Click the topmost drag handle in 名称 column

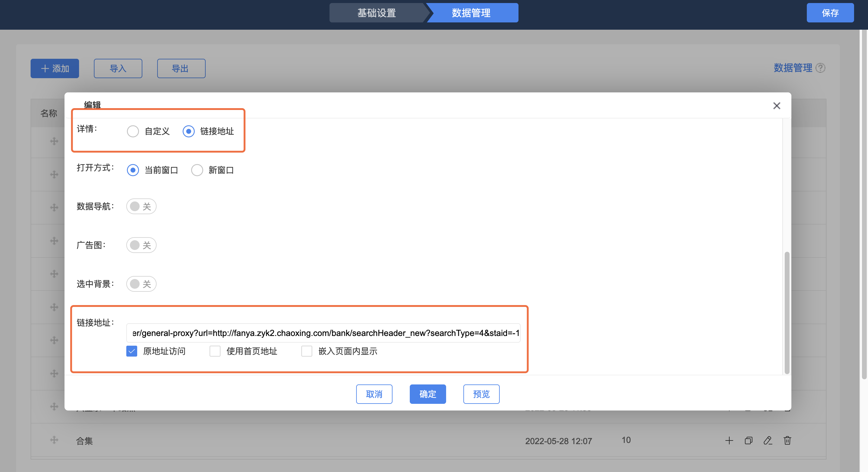click(54, 141)
